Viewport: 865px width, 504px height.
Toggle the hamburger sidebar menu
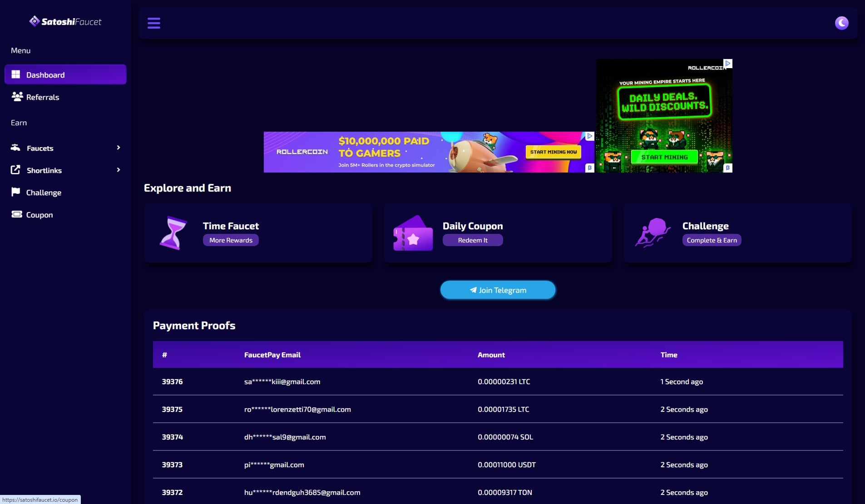pos(153,23)
